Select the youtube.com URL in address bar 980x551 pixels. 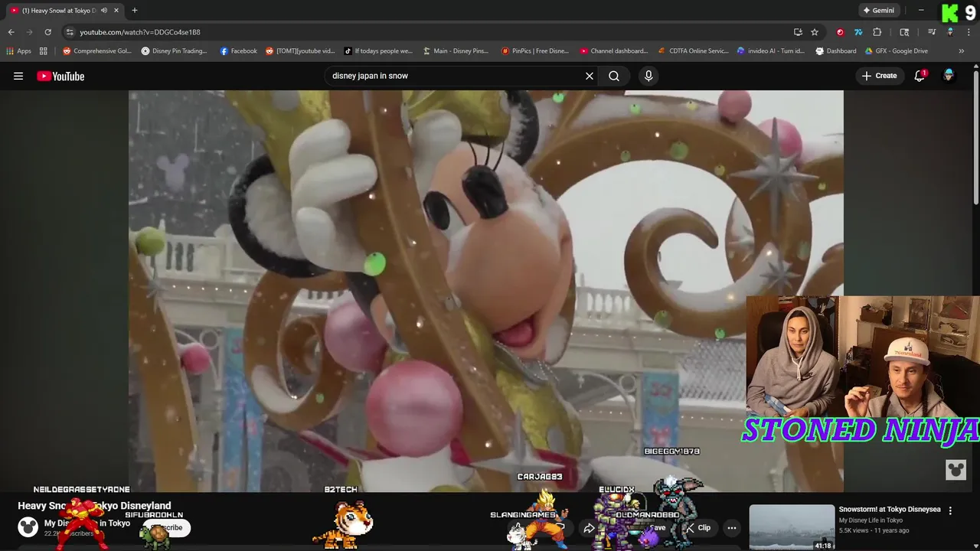pos(140,32)
